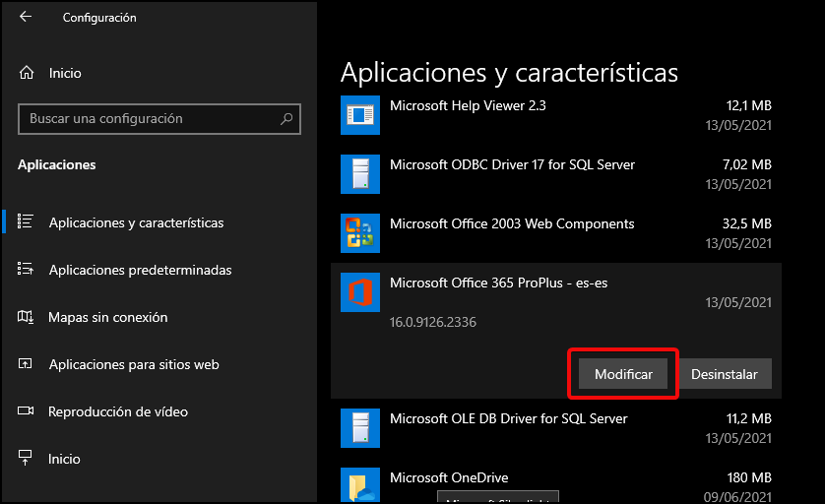Open Mapas sin conexión section
This screenshot has height=504, width=825.
point(108,317)
